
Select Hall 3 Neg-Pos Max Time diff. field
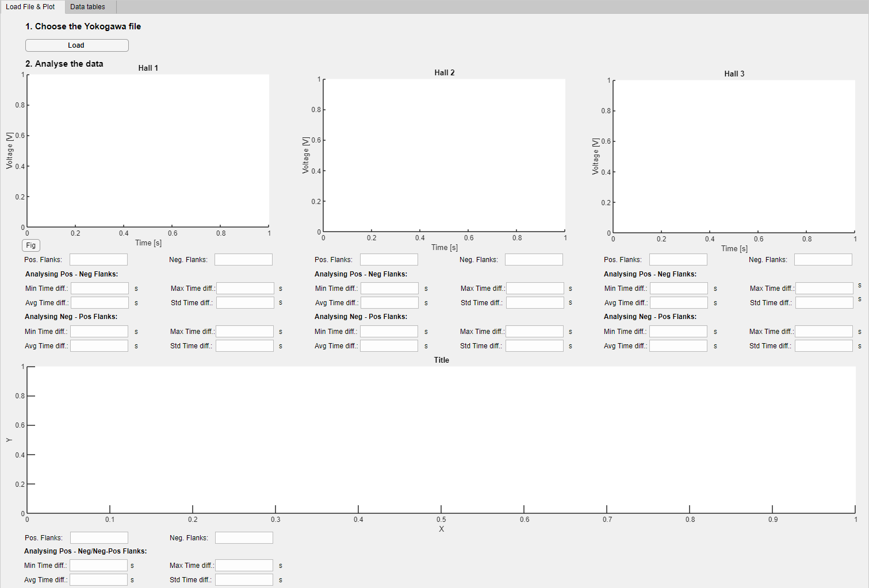(x=824, y=332)
